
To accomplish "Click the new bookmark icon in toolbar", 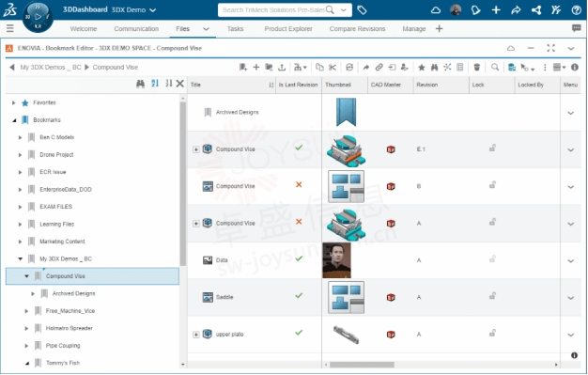I will click(243, 67).
